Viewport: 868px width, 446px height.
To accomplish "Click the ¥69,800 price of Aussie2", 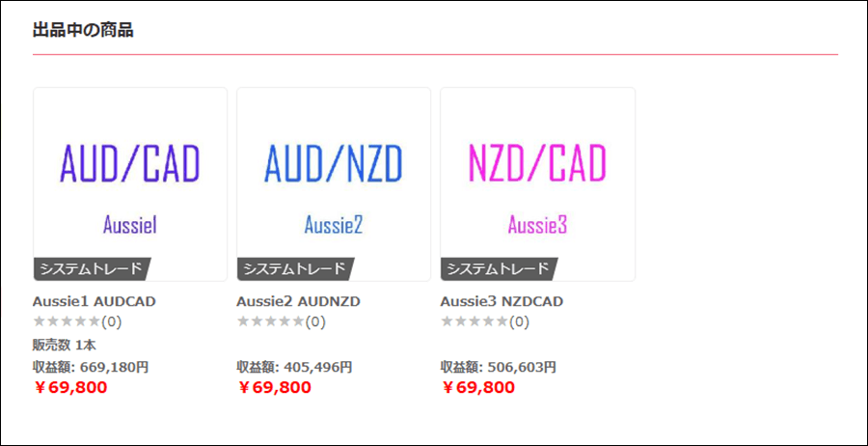I will 274,387.
